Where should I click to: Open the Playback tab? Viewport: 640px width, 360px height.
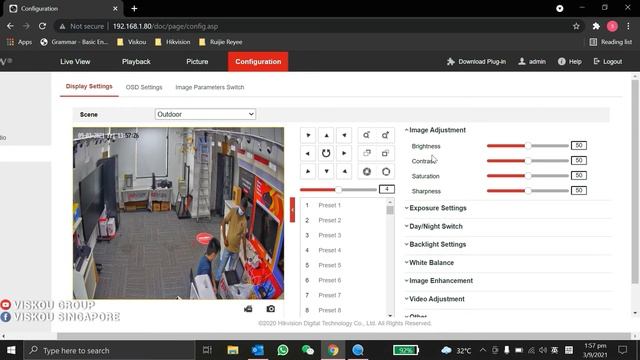point(136,62)
